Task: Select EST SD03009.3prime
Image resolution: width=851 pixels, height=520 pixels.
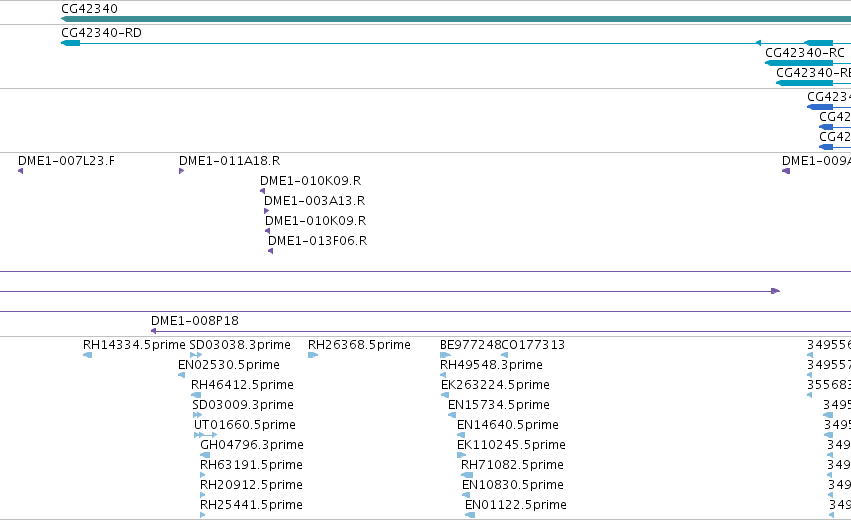Action: [x=243, y=405]
